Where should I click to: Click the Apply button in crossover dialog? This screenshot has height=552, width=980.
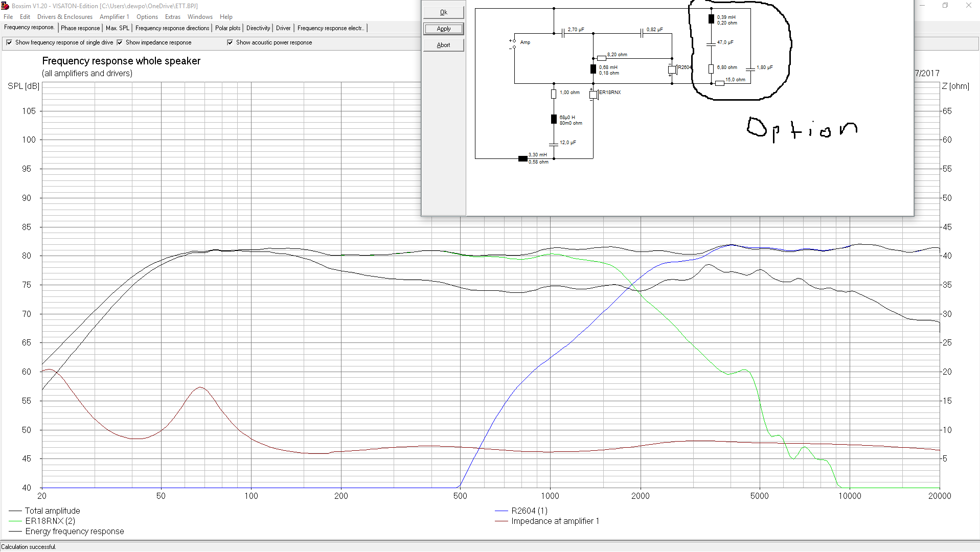click(x=443, y=29)
